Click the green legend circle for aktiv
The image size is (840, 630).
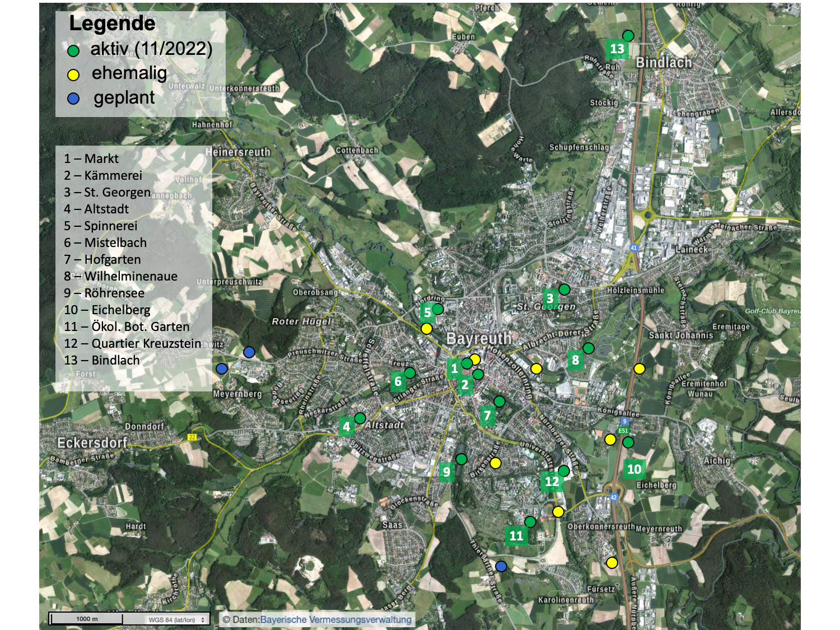[x=73, y=51]
